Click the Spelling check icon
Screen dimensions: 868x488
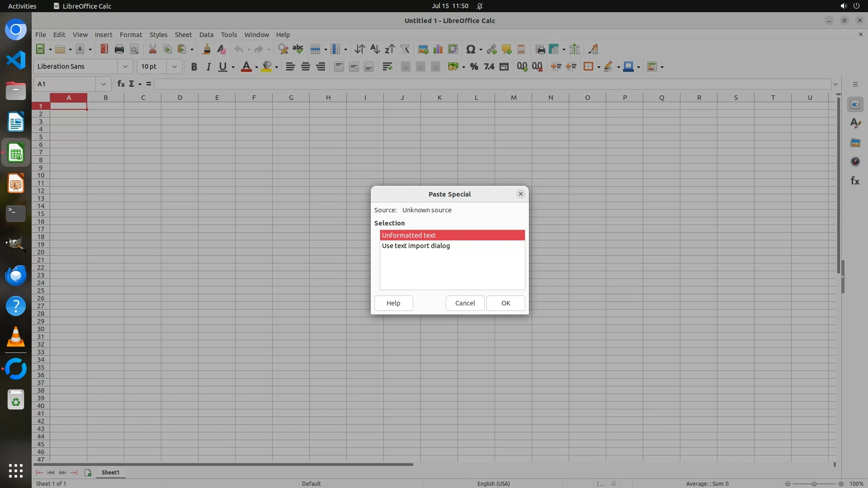point(298,49)
